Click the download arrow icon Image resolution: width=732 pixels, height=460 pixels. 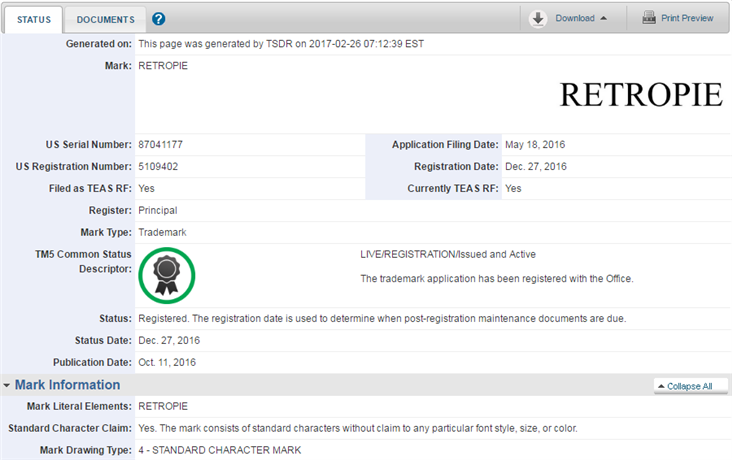tap(538, 19)
